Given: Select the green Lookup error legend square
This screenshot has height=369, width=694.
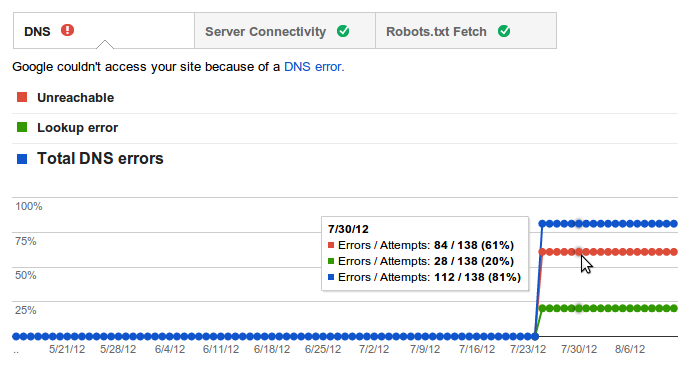Looking at the screenshot, I should (x=22, y=127).
